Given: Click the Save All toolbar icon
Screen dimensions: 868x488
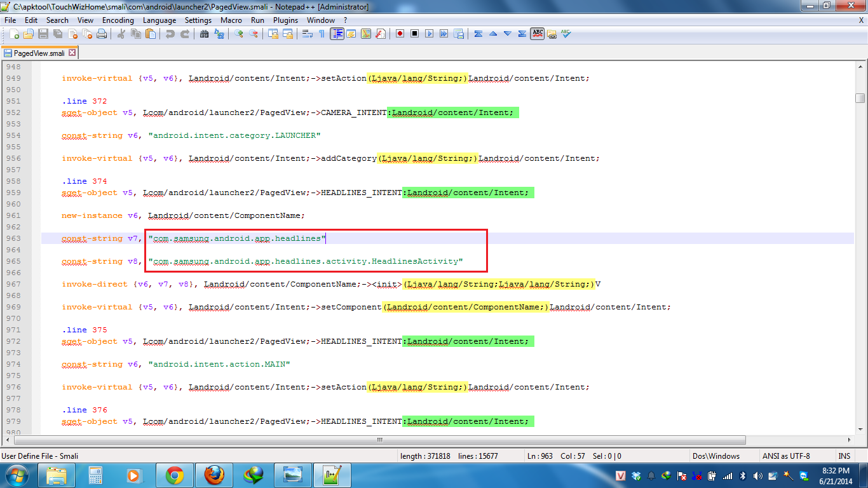Looking at the screenshot, I should pyautogui.click(x=58, y=34).
